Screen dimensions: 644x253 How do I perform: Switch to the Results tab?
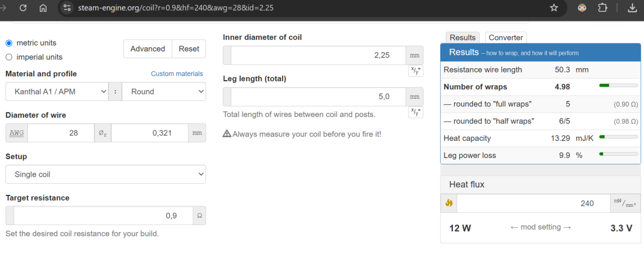click(x=463, y=38)
